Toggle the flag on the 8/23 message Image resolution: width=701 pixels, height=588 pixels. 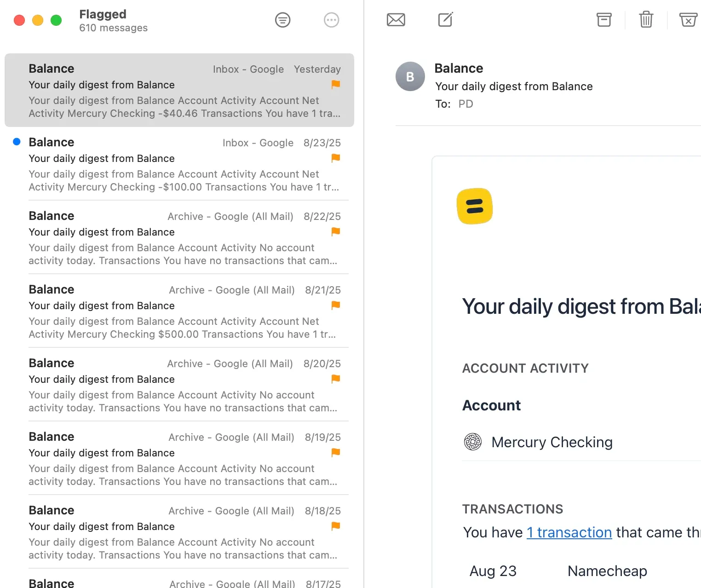click(335, 158)
